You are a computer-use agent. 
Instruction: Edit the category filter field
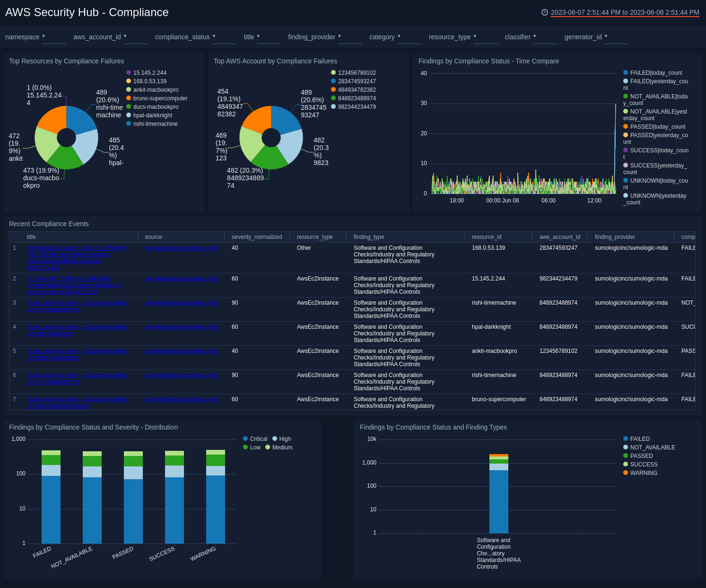coord(410,37)
